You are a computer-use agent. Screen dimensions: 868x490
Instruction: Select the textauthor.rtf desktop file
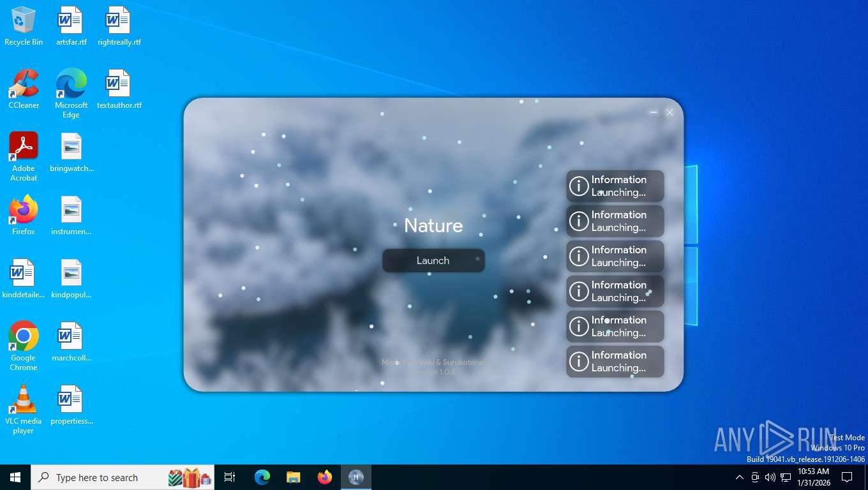pyautogui.click(x=119, y=89)
